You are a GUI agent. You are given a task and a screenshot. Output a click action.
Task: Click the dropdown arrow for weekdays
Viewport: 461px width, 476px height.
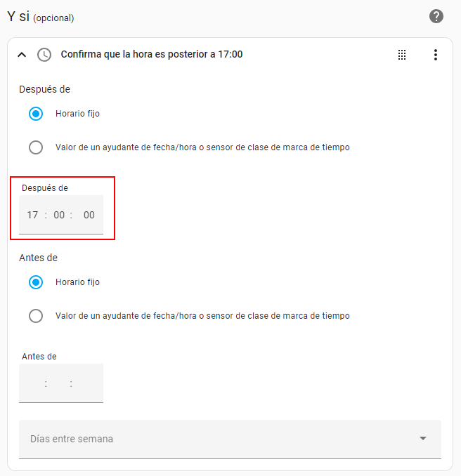coord(423,439)
